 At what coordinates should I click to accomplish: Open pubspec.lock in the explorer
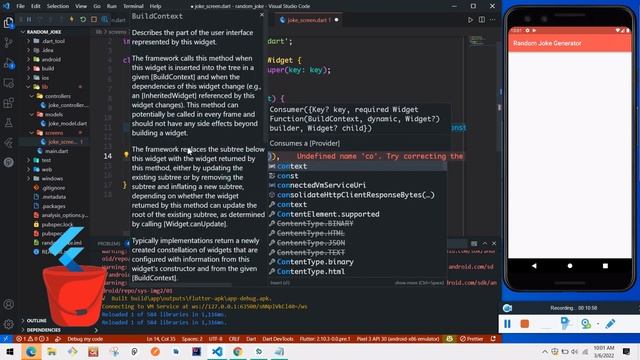pos(57,224)
